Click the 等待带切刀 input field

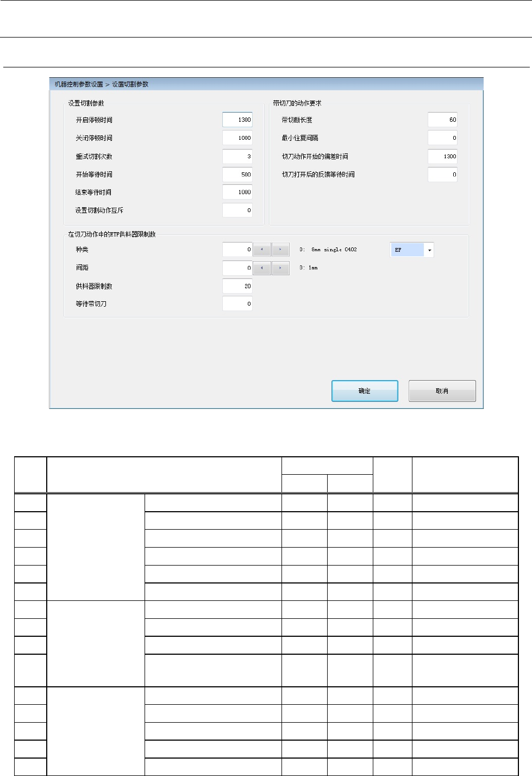pos(237,303)
